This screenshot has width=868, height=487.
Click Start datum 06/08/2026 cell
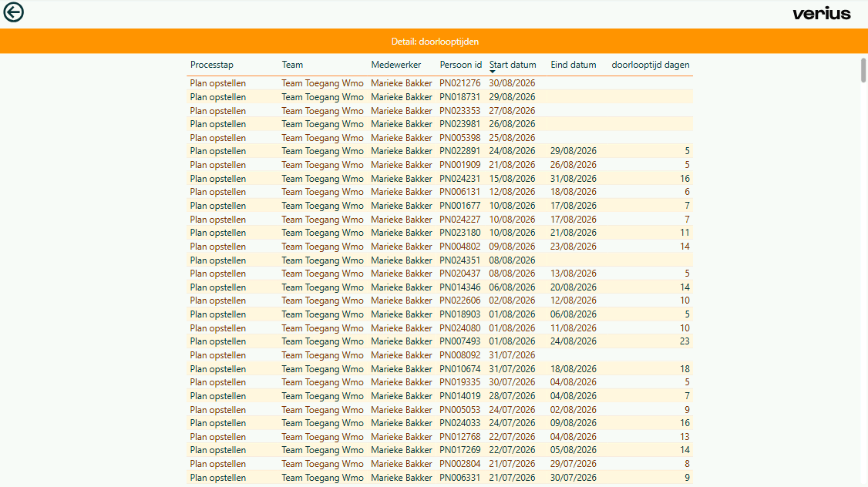[512, 287]
